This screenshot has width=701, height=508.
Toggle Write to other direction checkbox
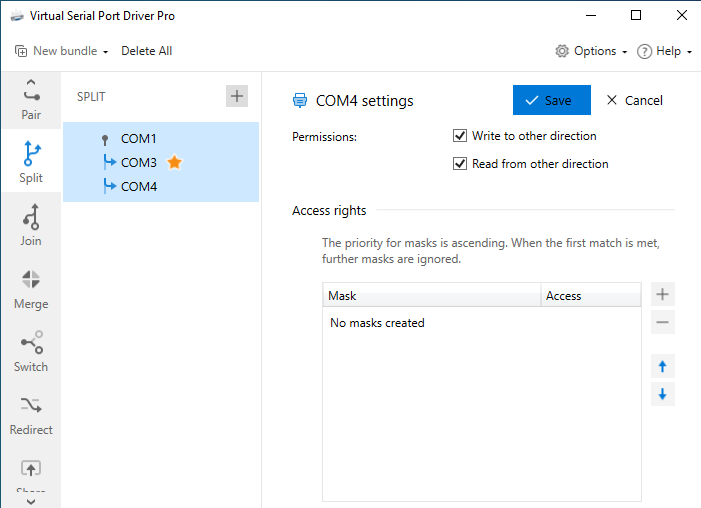click(460, 135)
